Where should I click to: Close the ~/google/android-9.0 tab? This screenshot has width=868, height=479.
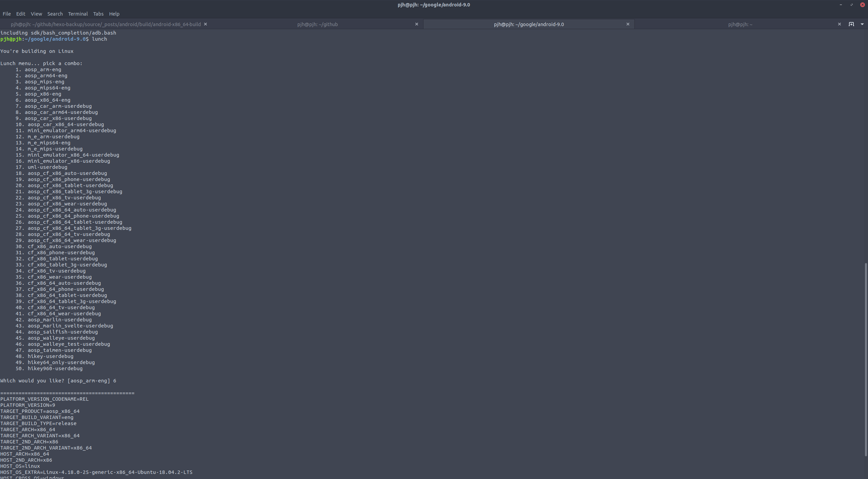click(628, 24)
